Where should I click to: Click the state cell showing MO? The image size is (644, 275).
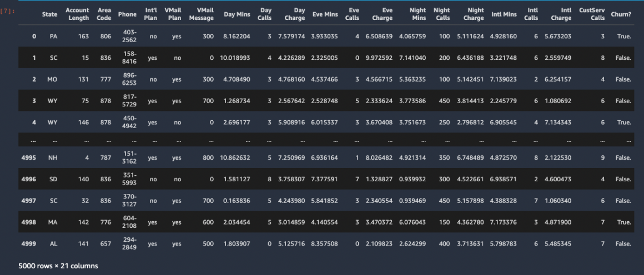tap(52, 79)
